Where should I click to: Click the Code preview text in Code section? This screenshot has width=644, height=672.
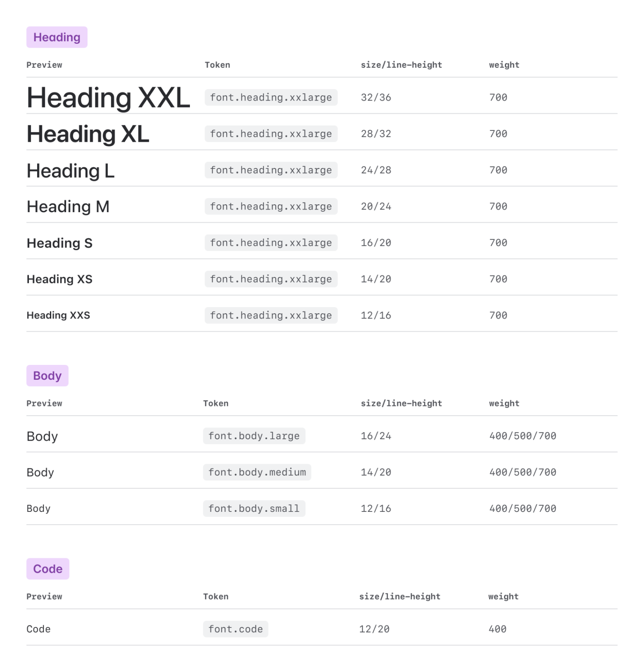[x=38, y=629]
